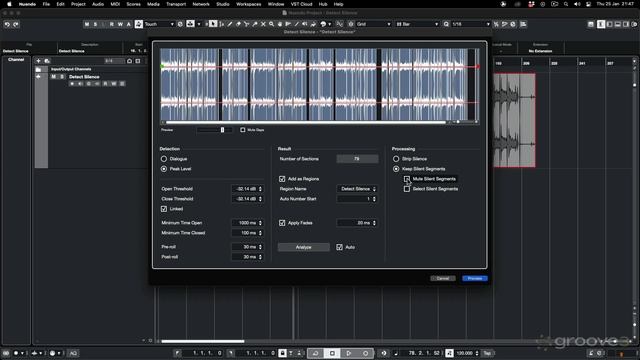Select the Peak Level detection mode
This screenshot has width=640, height=360.
click(x=164, y=169)
